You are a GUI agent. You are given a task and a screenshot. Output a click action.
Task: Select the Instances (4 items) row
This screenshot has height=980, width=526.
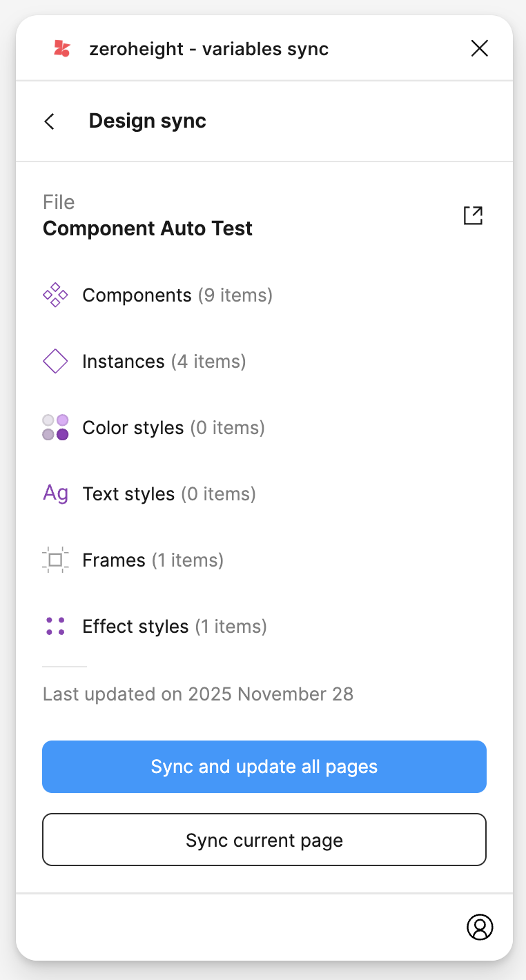click(x=164, y=362)
